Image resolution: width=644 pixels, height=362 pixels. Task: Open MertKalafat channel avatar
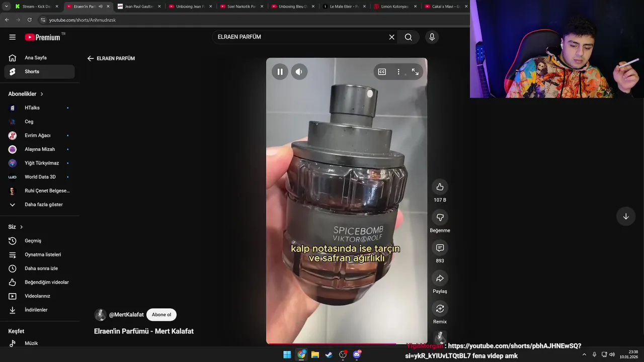pyautogui.click(x=100, y=315)
